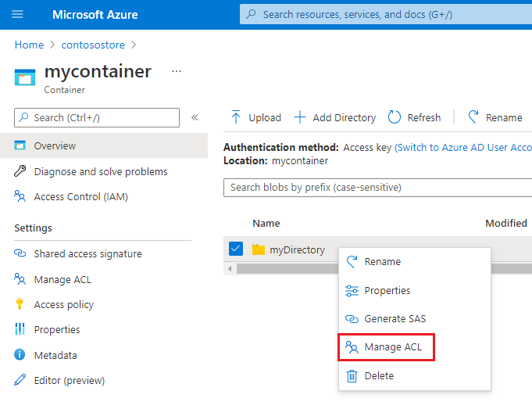
Task: Click the horizontal scrollbar under the list
Action: click(285, 269)
